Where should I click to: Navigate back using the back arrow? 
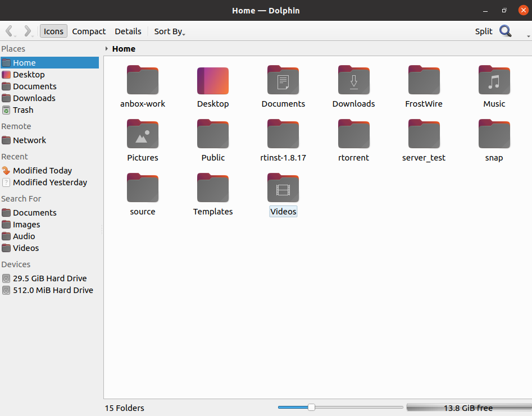(x=10, y=31)
